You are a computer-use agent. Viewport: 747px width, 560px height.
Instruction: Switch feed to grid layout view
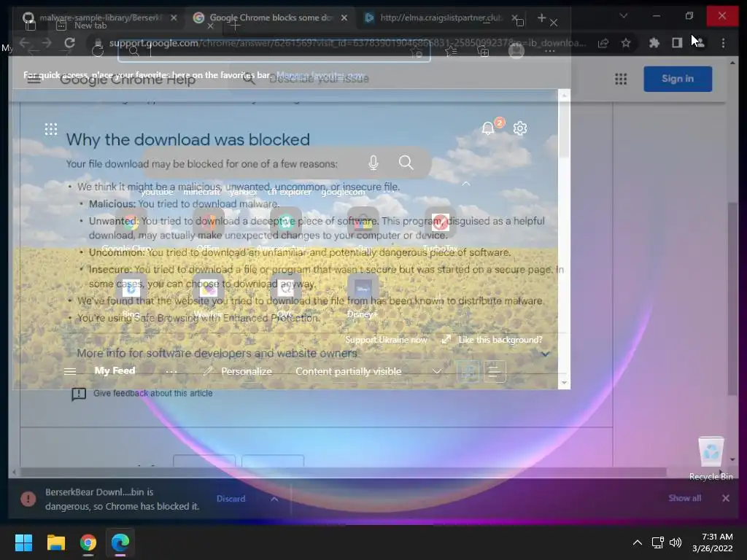click(x=468, y=371)
